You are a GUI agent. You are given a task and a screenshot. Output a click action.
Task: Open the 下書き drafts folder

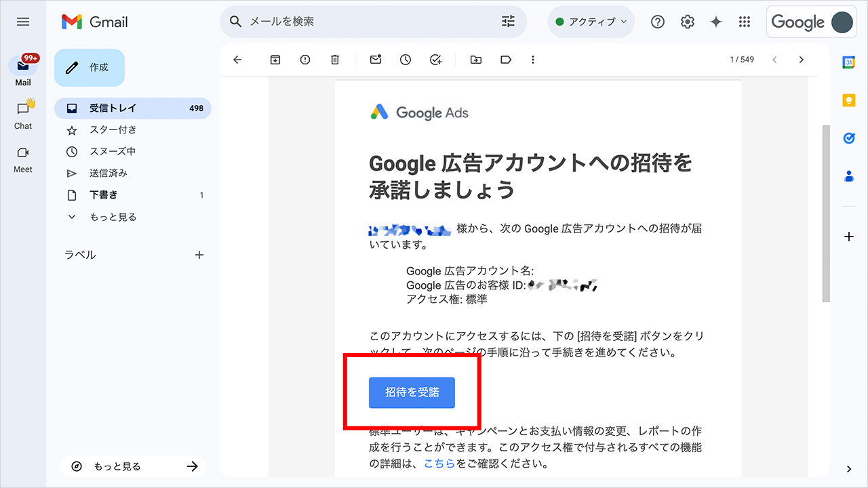[133, 195]
